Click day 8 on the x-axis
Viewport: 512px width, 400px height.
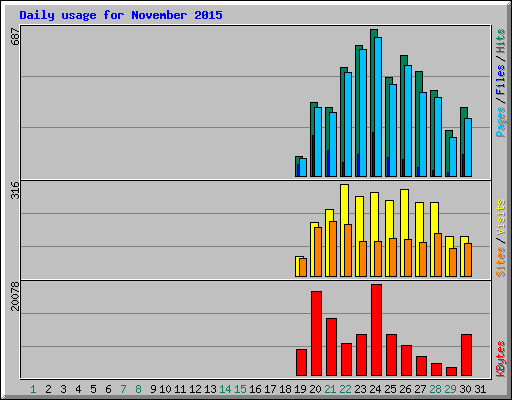(138, 389)
